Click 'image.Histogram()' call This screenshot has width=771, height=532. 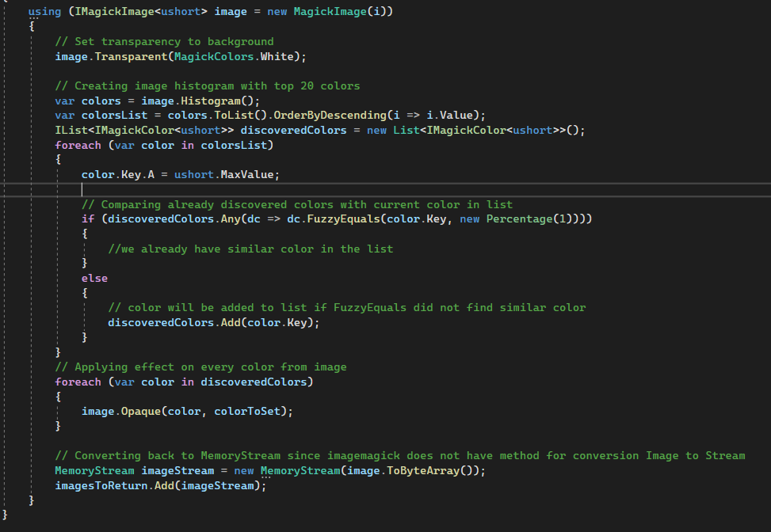point(197,101)
